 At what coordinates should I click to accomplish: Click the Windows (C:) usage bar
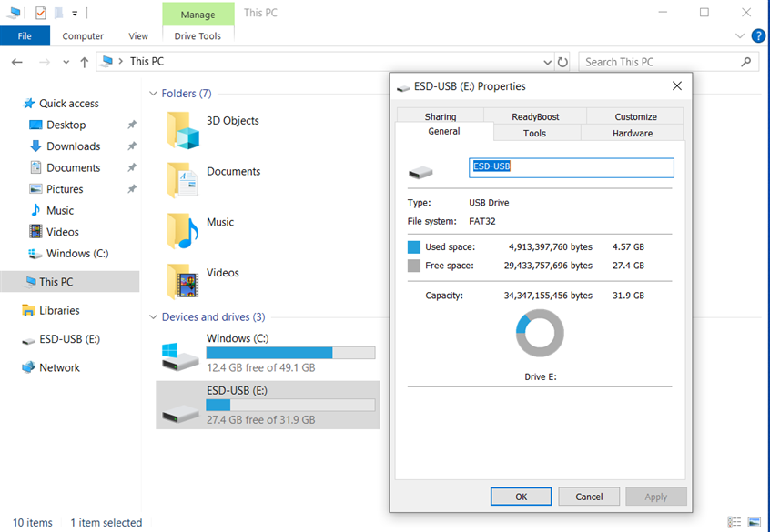pos(290,353)
